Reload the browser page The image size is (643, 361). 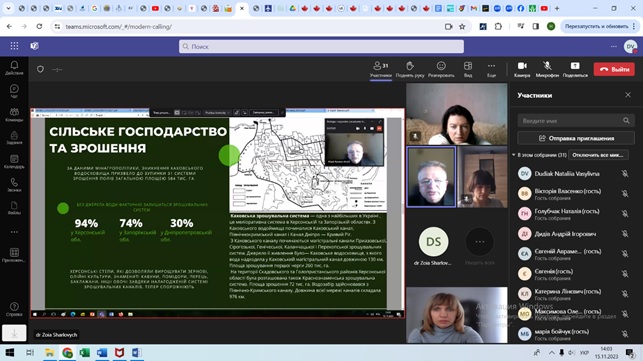pyautogui.click(x=39, y=26)
